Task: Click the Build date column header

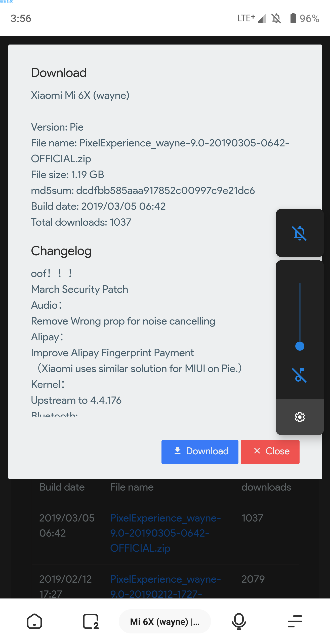Action: (x=62, y=487)
